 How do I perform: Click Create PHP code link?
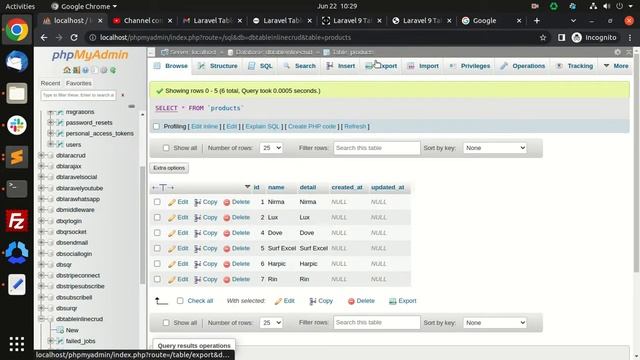coord(312,127)
